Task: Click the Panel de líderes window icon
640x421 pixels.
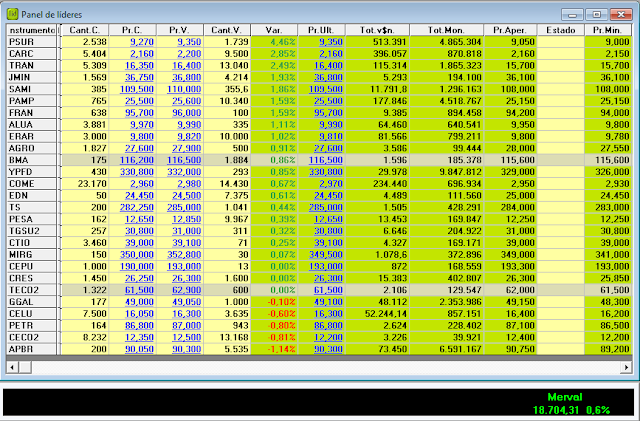Action: [12, 14]
